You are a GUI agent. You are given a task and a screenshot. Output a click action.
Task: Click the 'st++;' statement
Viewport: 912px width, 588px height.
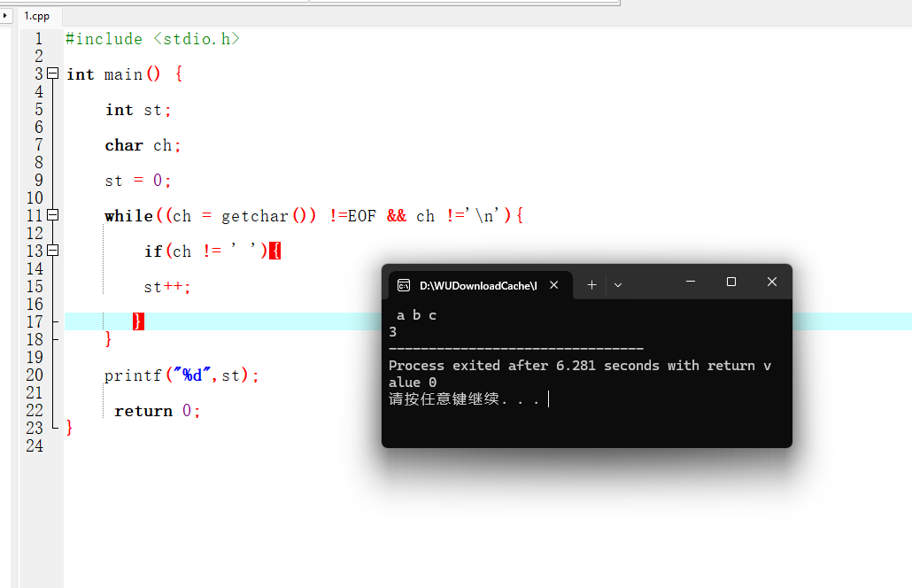click(x=167, y=287)
